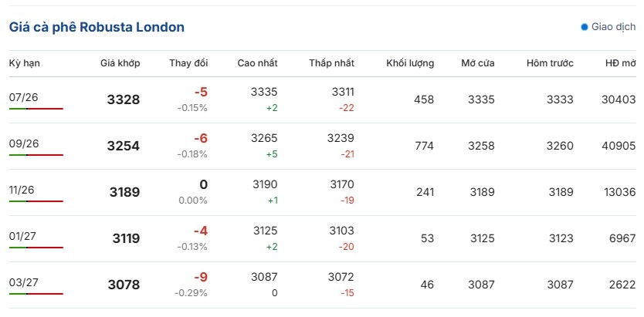The height and width of the screenshot is (317, 644).
Task: Select the 11/26 contract term
Action: pos(21,191)
